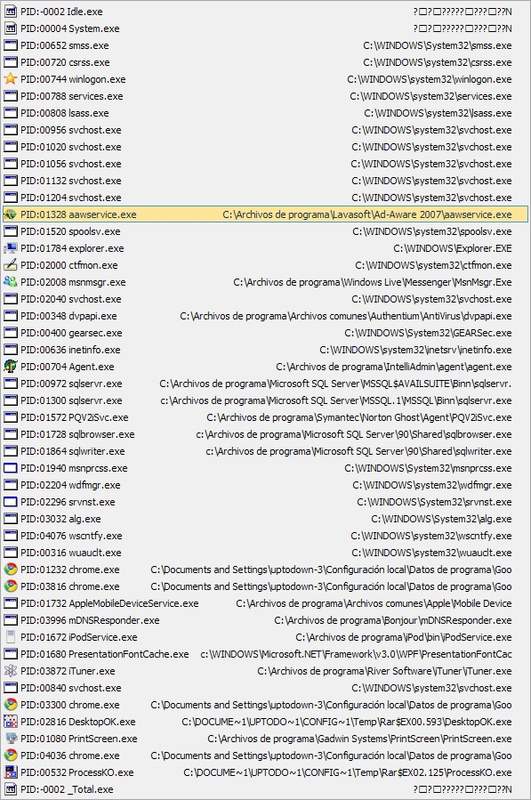531x800 pixels.
Task: Select PID:00972 sqlservr.exe entry
Action: tap(265, 383)
